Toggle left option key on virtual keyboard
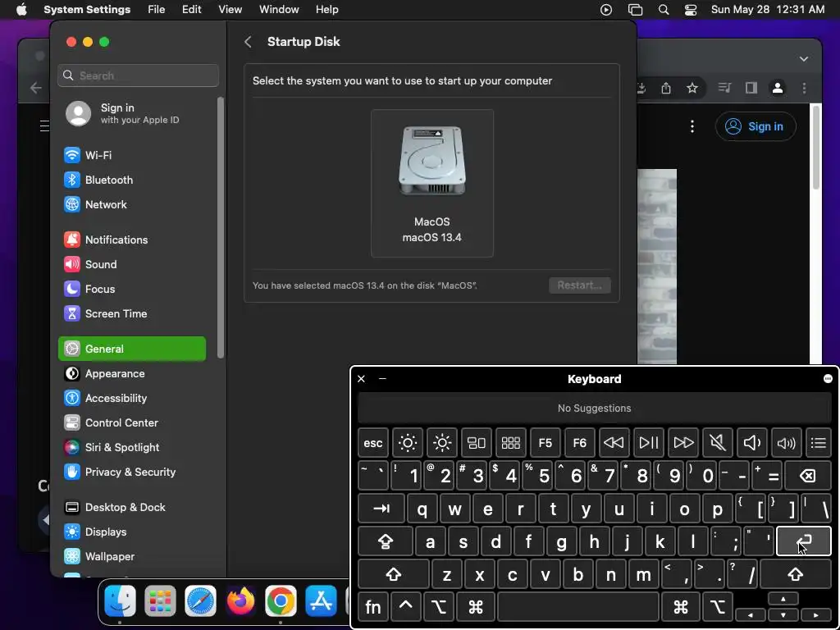Screen dimensions: 840x630 pos(438,608)
